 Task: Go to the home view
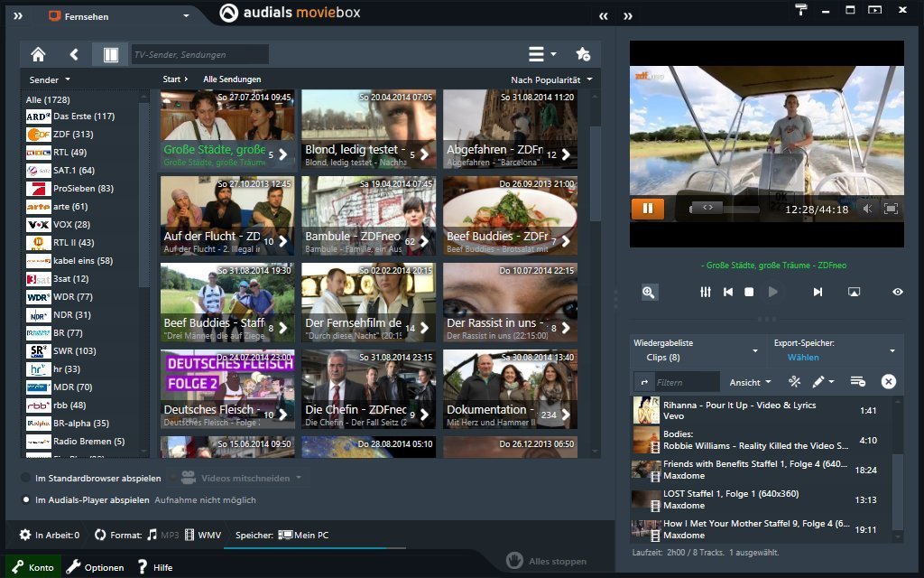point(38,55)
